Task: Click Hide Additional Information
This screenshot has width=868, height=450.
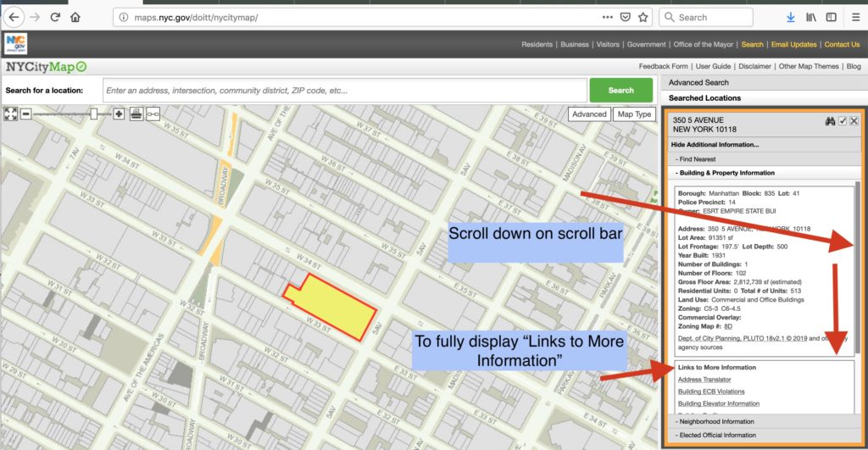Action: (715, 144)
